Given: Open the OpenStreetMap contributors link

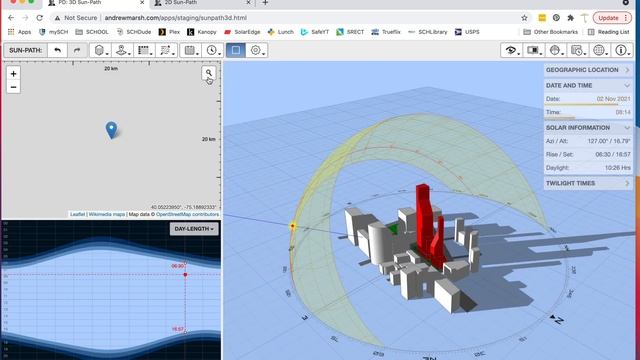Looking at the screenshot, I should (x=187, y=214).
